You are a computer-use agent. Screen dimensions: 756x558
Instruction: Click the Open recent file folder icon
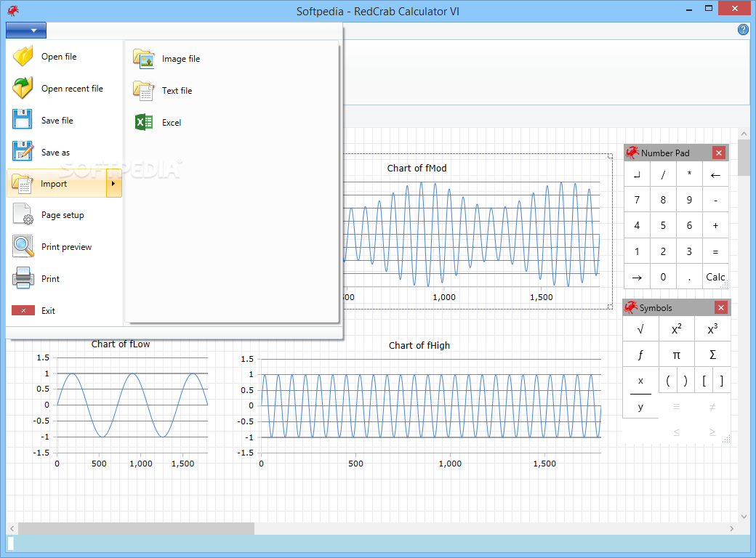coord(23,88)
